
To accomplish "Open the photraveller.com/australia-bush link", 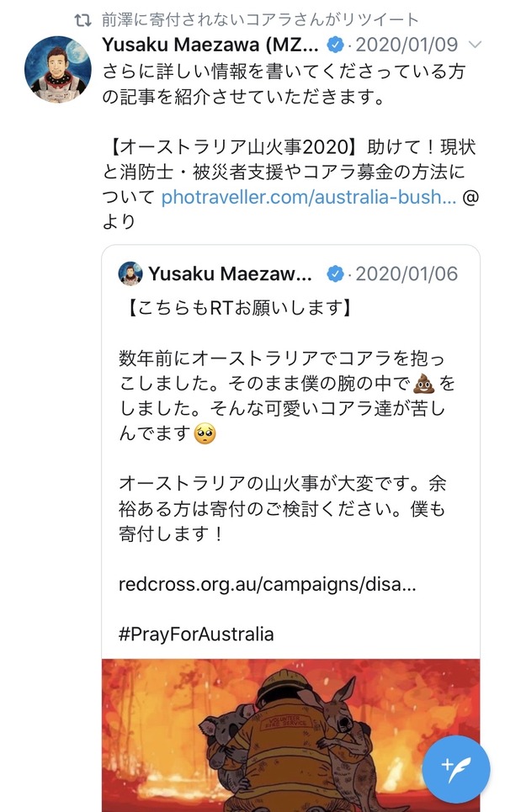I will tap(309, 198).
